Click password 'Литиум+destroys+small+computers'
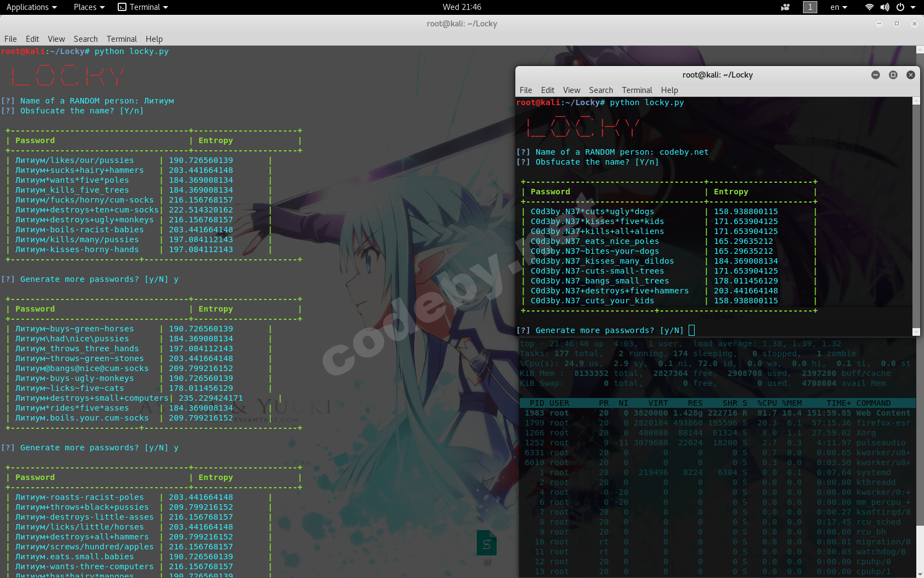Viewport: 924px width, 578px height. click(92, 398)
